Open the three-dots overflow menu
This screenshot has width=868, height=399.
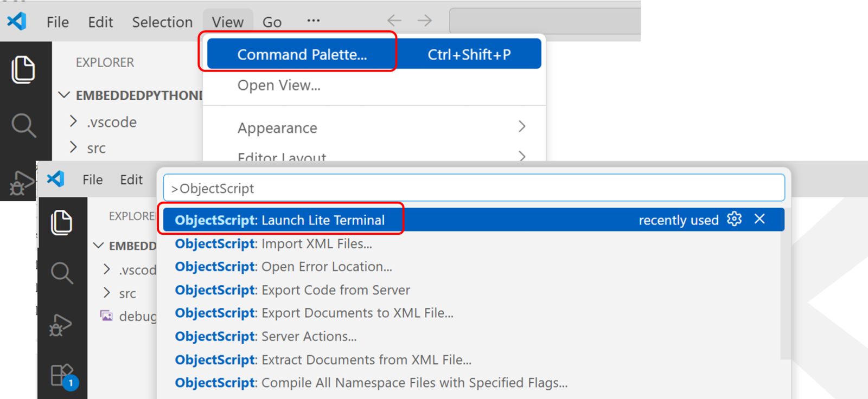click(x=313, y=21)
